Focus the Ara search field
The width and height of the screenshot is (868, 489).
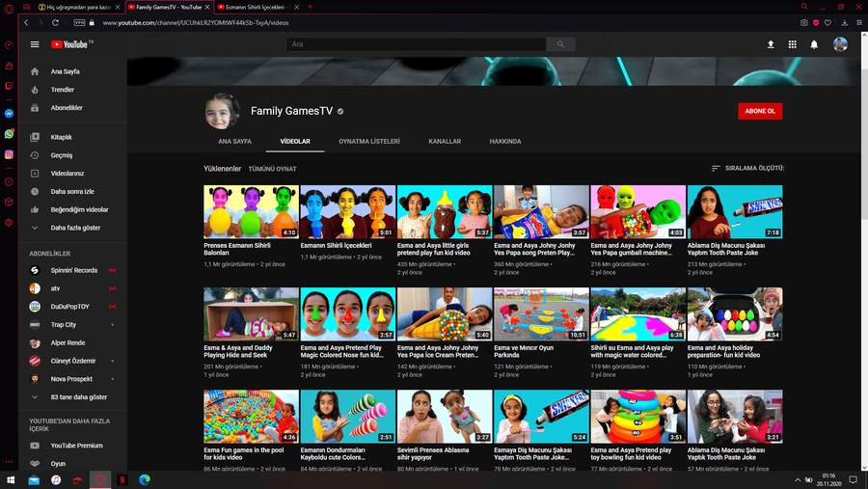pos(417,44)
